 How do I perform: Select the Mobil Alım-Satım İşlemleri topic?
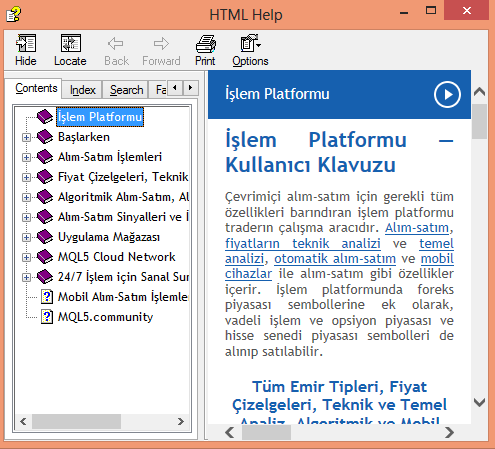point(123,297)
